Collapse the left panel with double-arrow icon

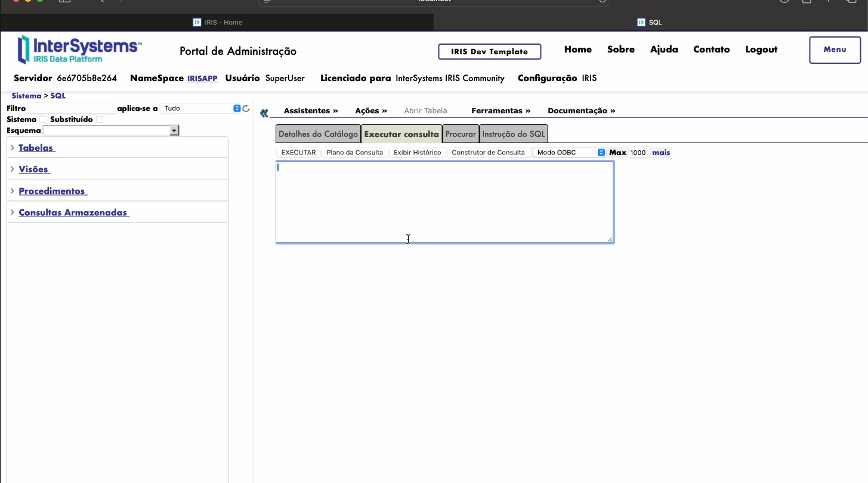coord(264,113)
